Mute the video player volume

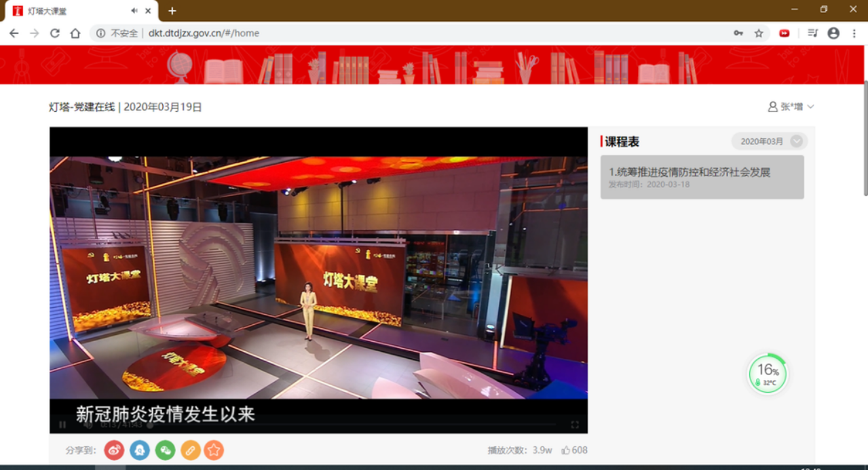tap(88, 425)
